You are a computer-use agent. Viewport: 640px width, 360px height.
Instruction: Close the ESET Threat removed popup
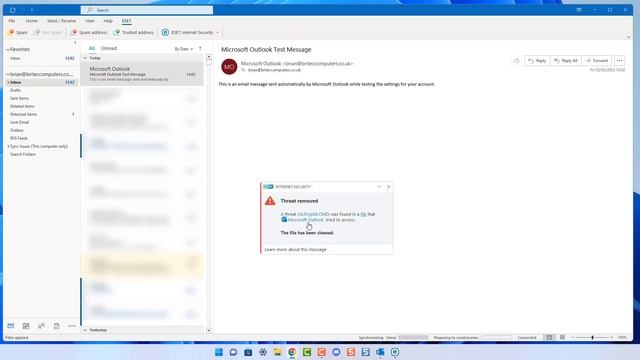point(388,187)
